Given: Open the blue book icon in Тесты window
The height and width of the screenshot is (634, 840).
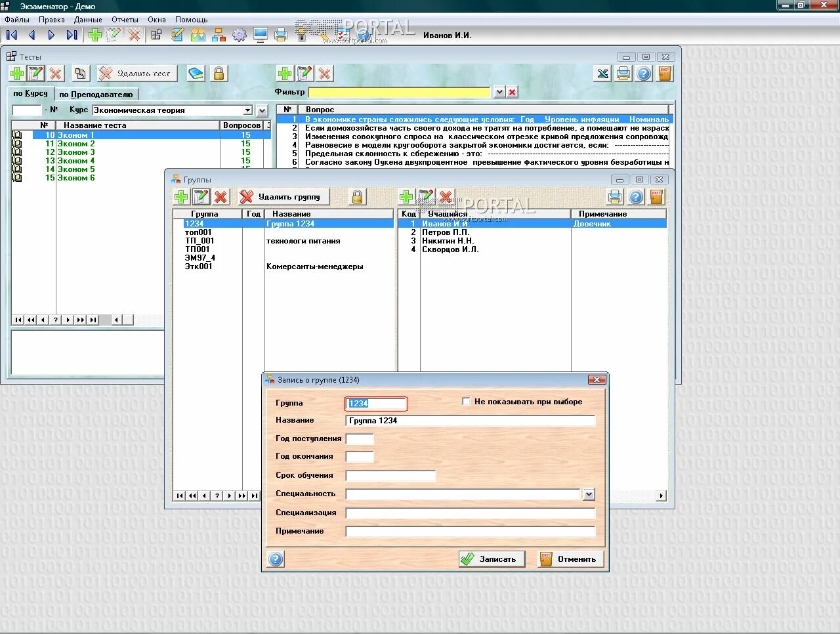Looking at the screenshot, I should [196, 74].
